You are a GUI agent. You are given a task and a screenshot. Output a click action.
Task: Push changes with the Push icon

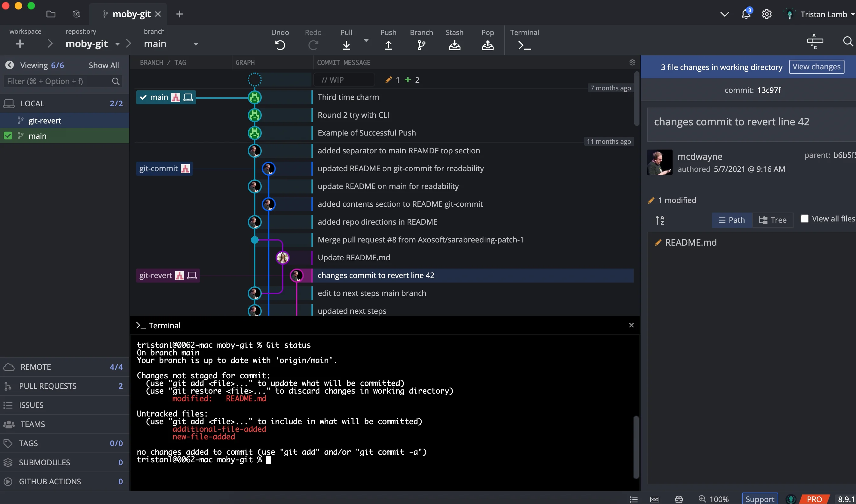point(388,45)
